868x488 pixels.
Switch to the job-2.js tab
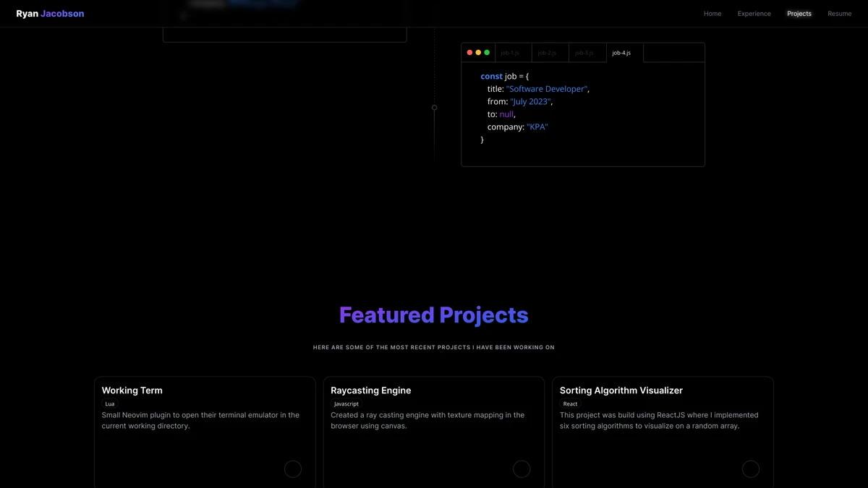tap(550, 53)
